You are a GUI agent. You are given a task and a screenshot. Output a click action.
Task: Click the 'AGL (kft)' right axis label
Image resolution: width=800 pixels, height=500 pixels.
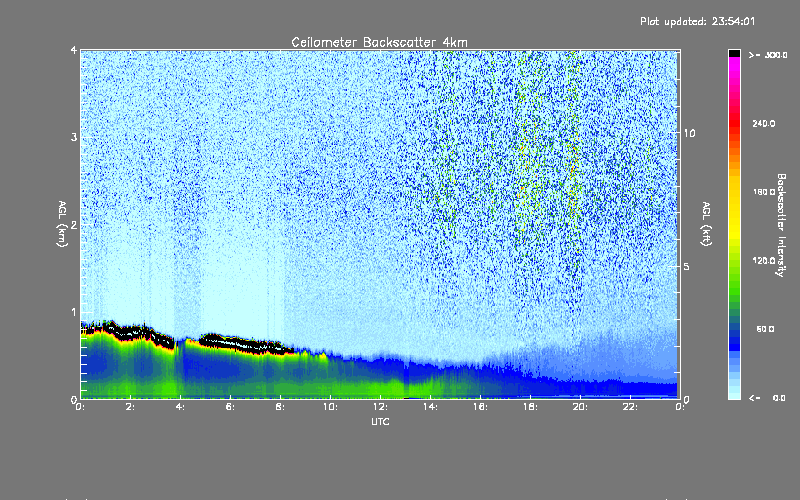[707, 224]
